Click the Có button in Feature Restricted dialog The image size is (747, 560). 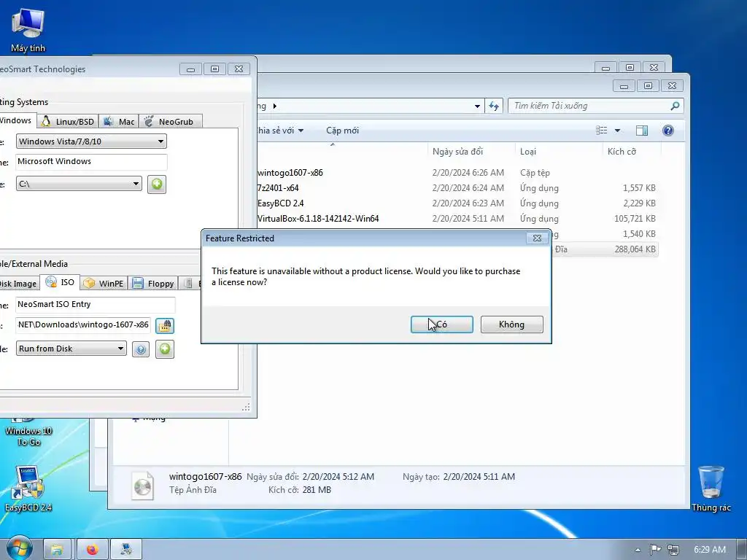[441, 324]
